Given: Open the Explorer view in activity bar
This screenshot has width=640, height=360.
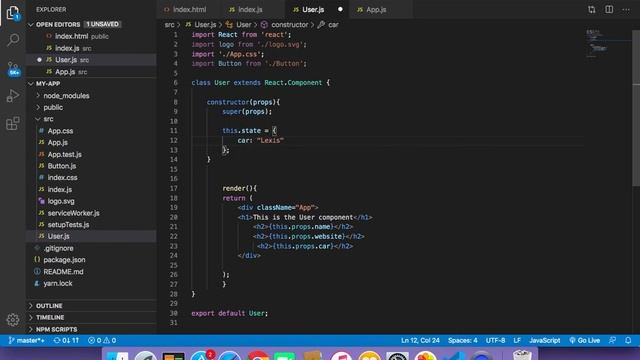Looking at the screenshot, I should click(13, 13).
